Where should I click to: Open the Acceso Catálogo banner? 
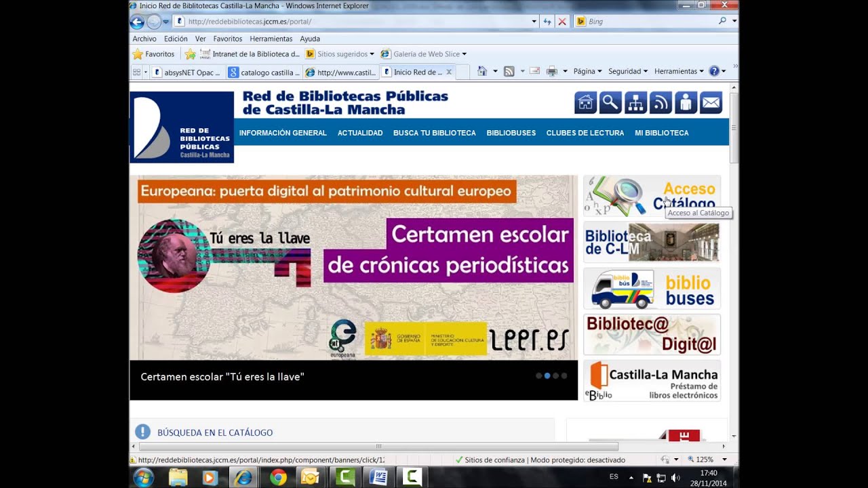652,196
